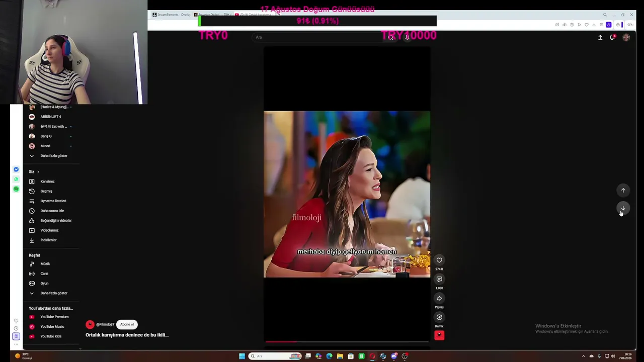The image size is (644, 362).
Task: Share the Short using Paylaş
Action: tap(439, 298)
